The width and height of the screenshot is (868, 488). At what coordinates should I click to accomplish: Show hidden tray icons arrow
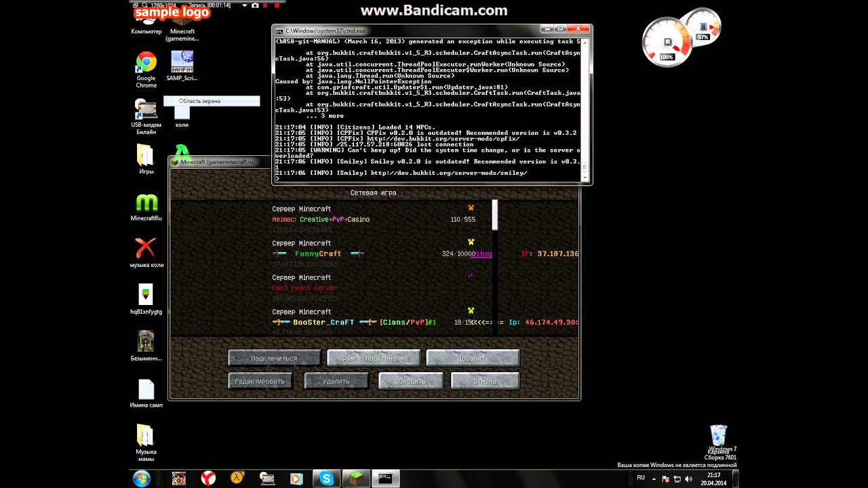(655, 479)
